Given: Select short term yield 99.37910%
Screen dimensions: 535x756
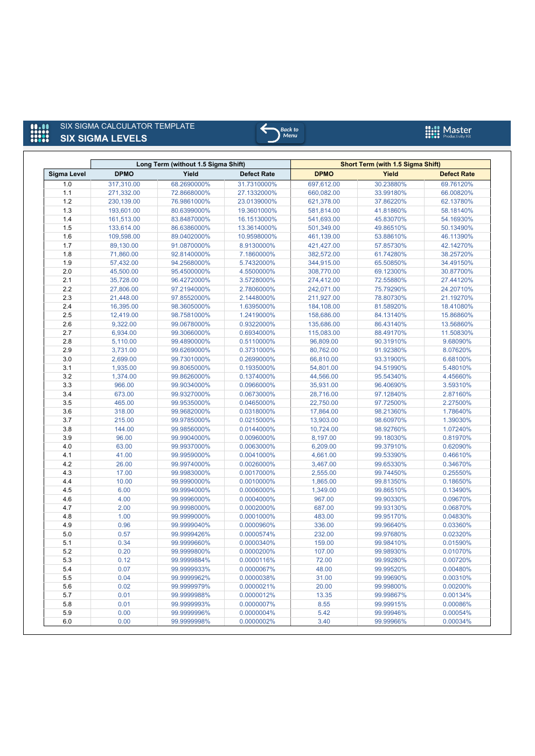Looking at the screenshot, I should 391,446.
